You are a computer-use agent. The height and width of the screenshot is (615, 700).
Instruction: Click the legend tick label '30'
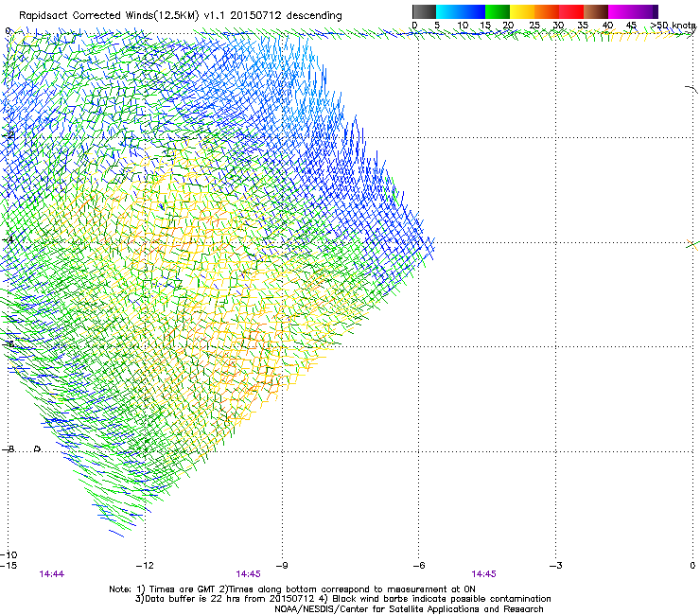pyautogui.click(x=558, y=26)
